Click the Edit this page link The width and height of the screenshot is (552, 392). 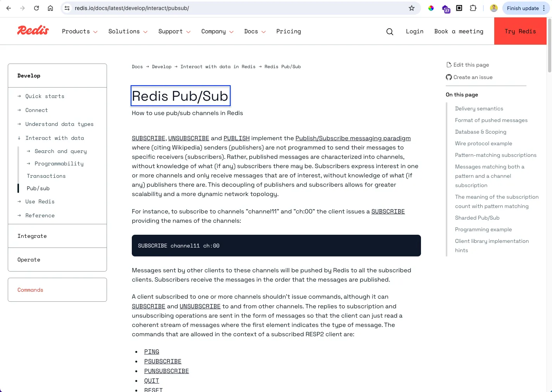tap(467, 65)
